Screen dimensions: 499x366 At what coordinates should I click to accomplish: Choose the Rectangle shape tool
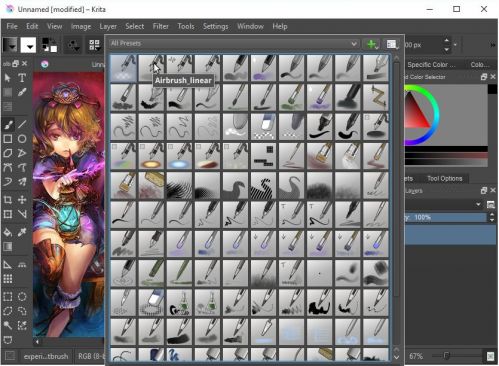tap(8, 139)
